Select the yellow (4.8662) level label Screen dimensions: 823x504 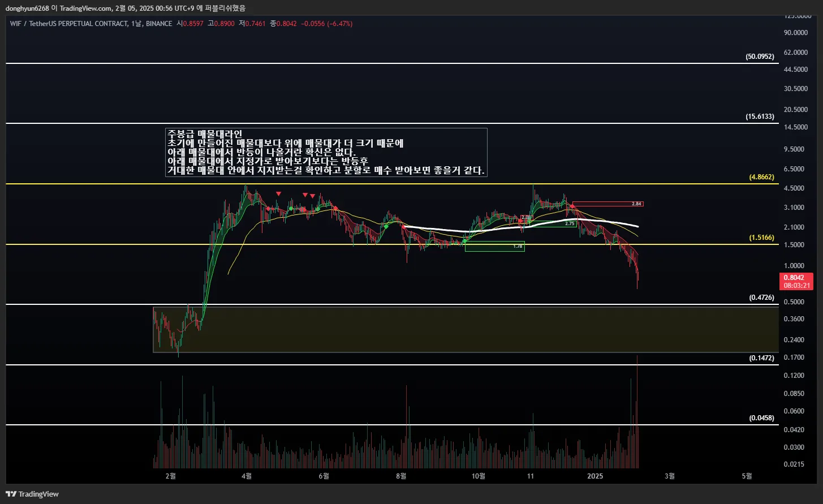(x=761, y=177)
